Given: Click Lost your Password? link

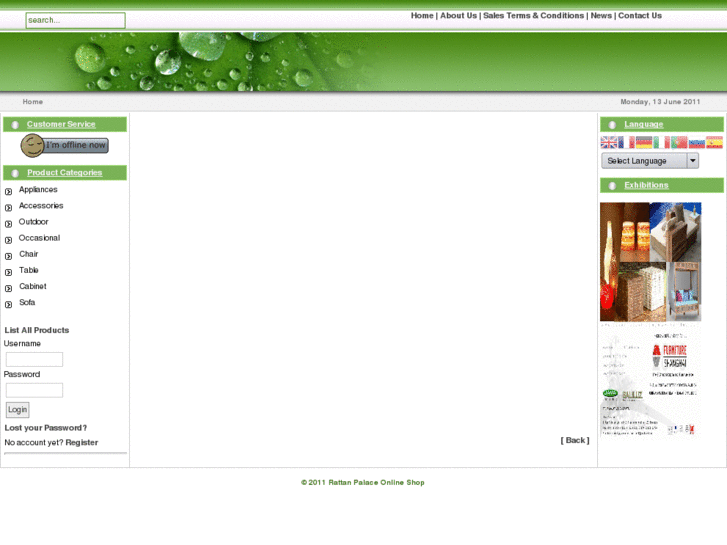Looking at the screenshot, I should pos(46,428).
